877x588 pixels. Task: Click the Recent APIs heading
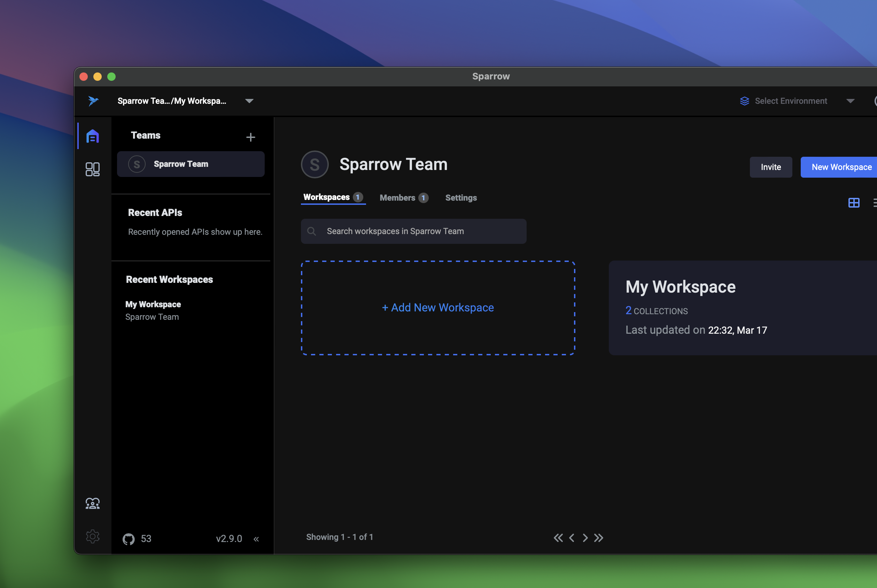[155, 212]
